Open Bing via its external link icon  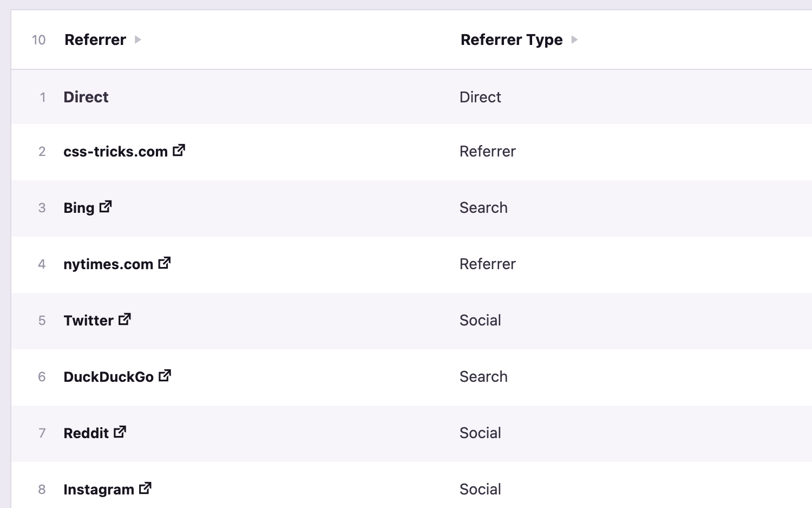(x=106, y=206)
